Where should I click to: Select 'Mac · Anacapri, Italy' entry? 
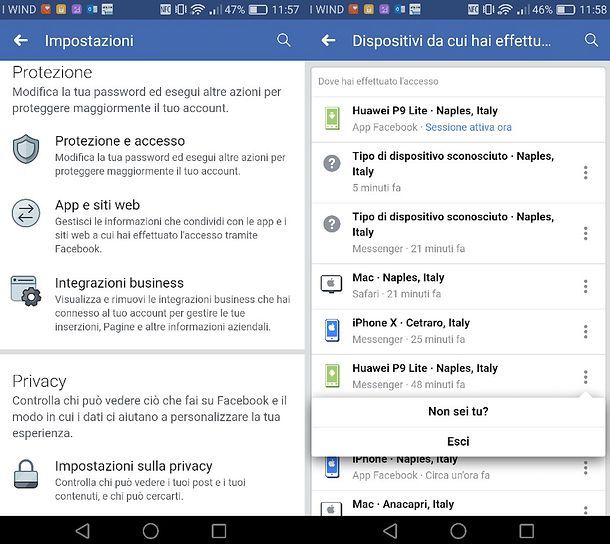[458, 504]
